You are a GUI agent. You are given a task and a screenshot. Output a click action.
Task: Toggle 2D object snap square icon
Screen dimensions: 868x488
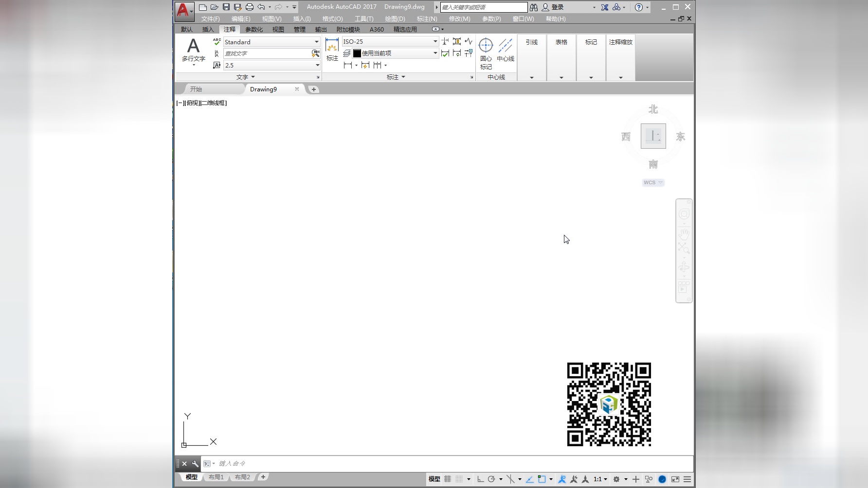pyautogui.click(x=542, y=479)
